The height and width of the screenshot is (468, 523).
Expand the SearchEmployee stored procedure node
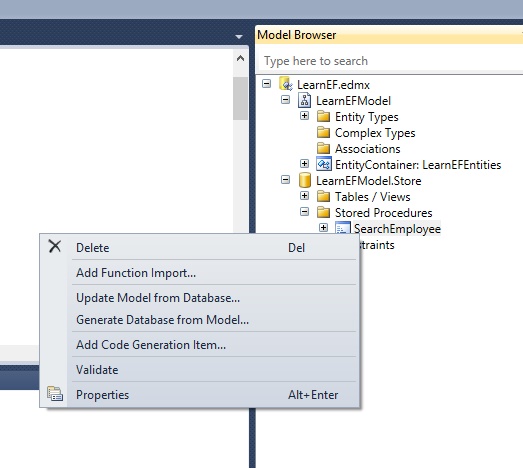[323, 227]
